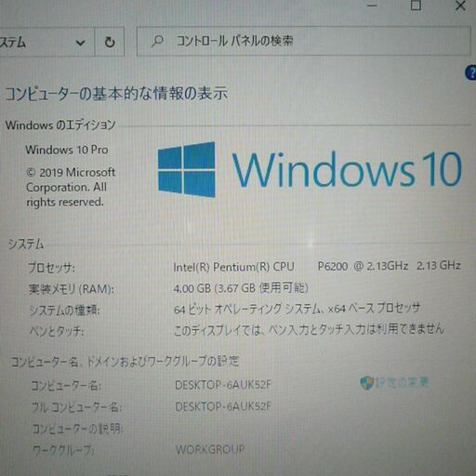
Task: Click the 2019 Microsoft Corporation copyright text
Action: pyautogui.click(x=71, y=187)
